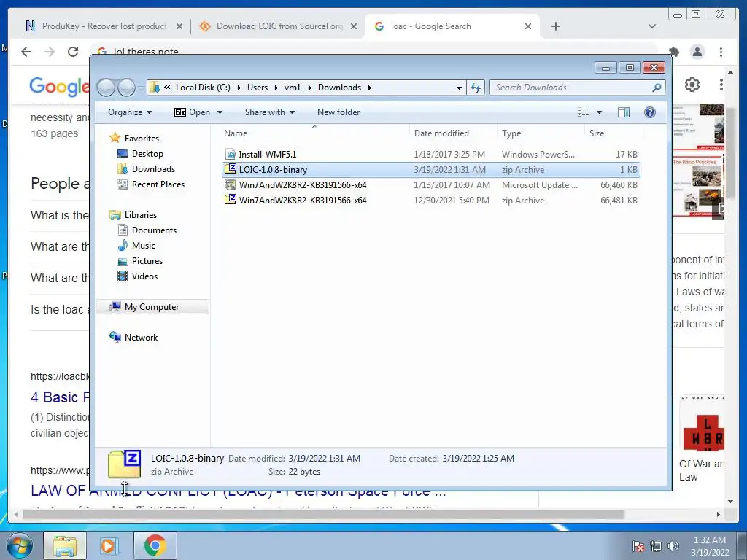Open Favorites in the navigation pane
This screenshot has height=560, width=747.
coord(142,138)
